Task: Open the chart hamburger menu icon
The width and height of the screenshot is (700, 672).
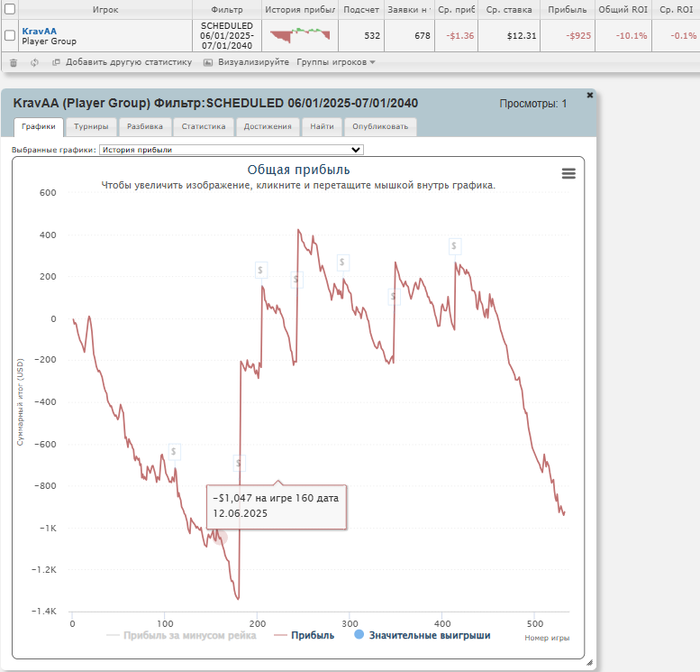Action: tap(568, 173)
